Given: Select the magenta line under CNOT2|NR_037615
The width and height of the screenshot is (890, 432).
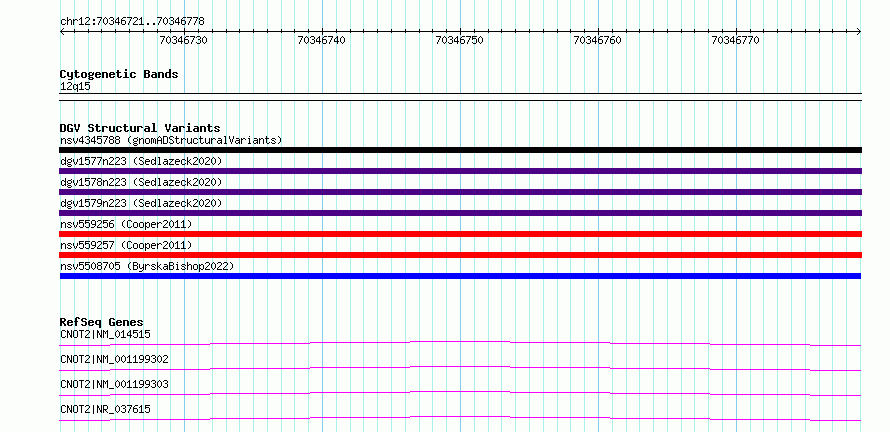Looking at the screenshot, I should point(460,418).
